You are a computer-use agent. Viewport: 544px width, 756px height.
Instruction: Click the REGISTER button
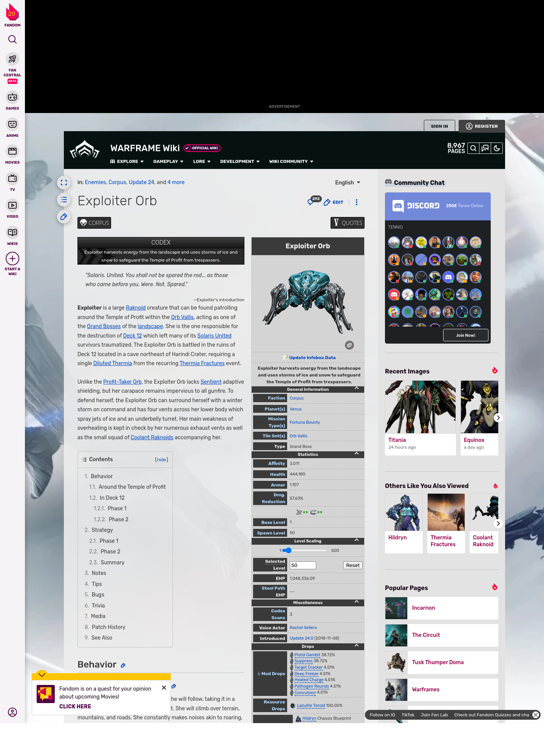point(482,126)
